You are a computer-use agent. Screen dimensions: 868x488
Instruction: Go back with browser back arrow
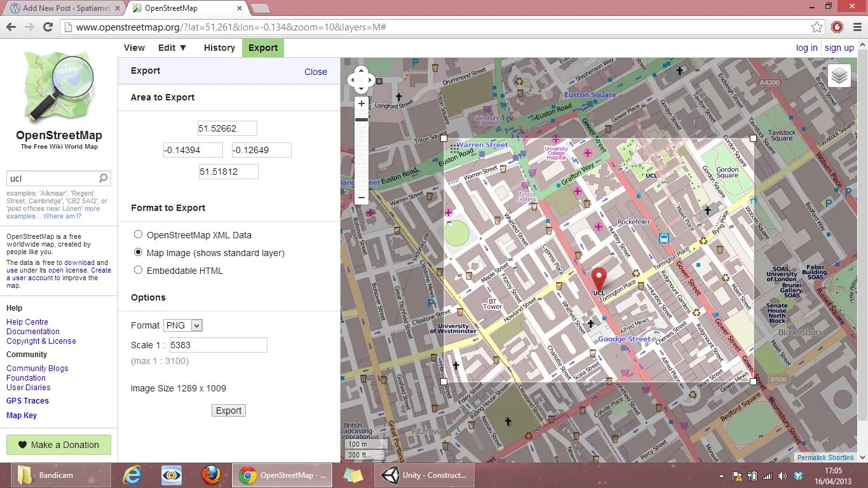tap(11, 27)
